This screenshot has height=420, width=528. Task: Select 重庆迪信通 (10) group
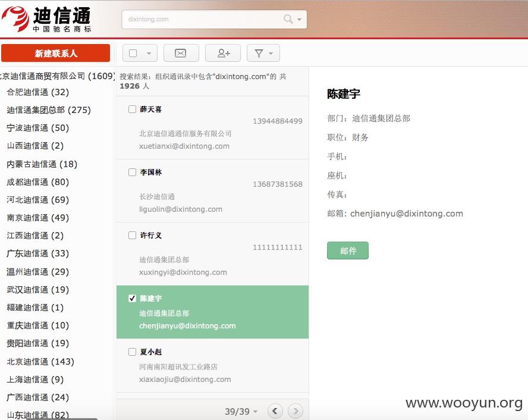click(x=37, y=325)
